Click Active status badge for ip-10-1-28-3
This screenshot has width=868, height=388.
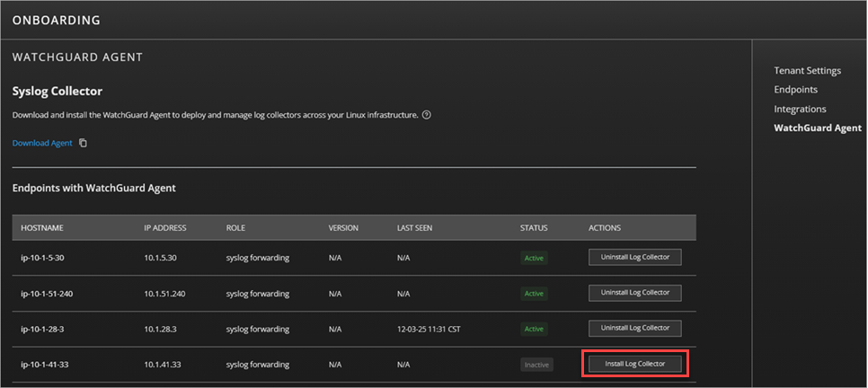(x=534, y=329)
